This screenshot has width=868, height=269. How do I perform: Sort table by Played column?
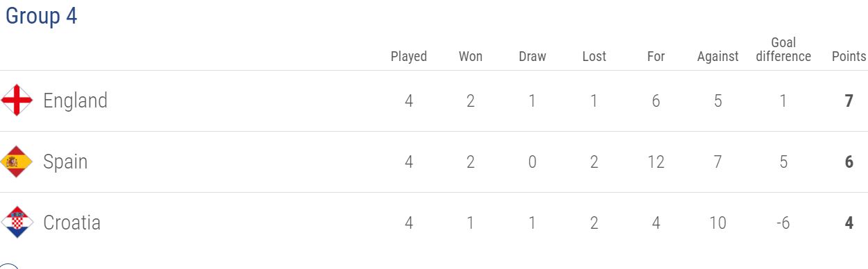(x=408, y=56)
